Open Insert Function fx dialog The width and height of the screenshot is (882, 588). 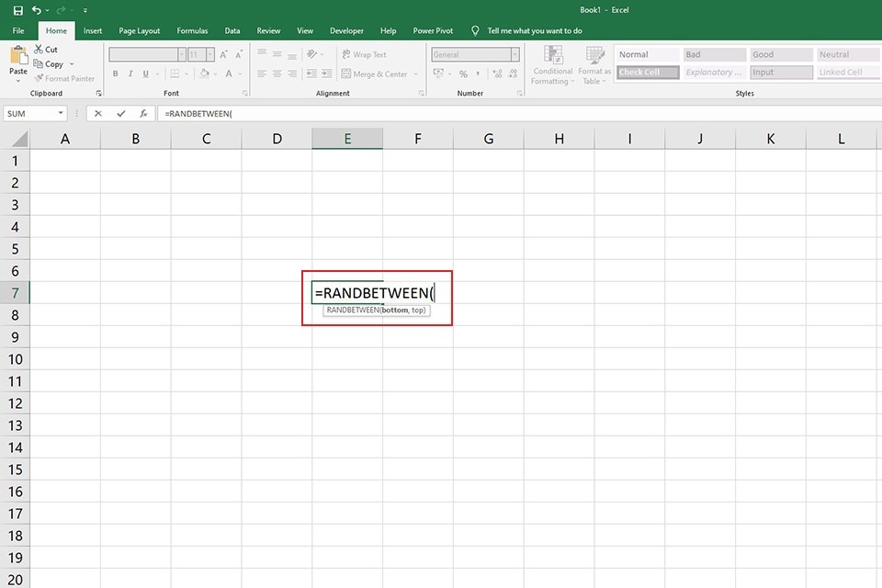[143, 114]
